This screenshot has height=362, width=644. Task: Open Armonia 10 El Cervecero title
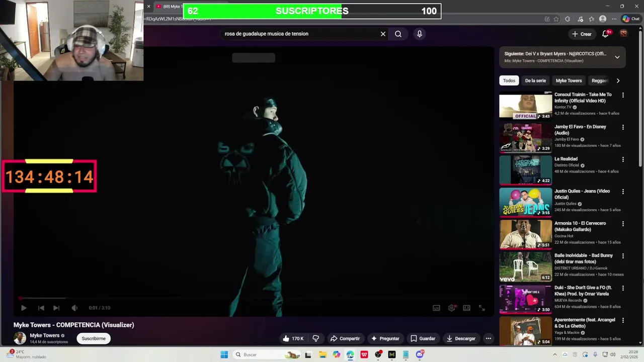click(x=580, y=226)
